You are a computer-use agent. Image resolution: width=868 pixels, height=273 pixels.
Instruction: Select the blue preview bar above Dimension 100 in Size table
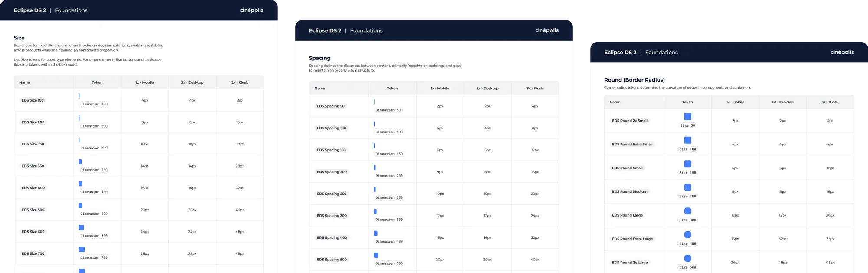pyautogui.click(x=79, y=96)
